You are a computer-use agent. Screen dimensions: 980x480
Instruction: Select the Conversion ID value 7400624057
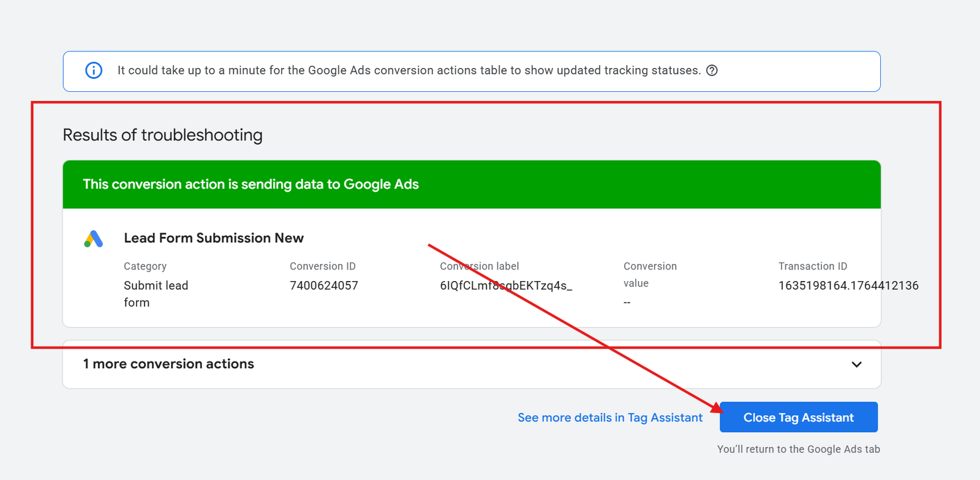(324, 285)
